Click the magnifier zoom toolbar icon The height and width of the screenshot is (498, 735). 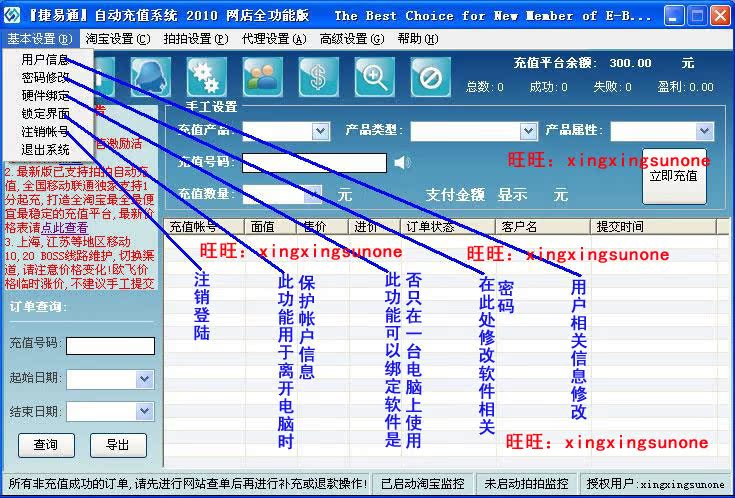[x=375, y=77]
